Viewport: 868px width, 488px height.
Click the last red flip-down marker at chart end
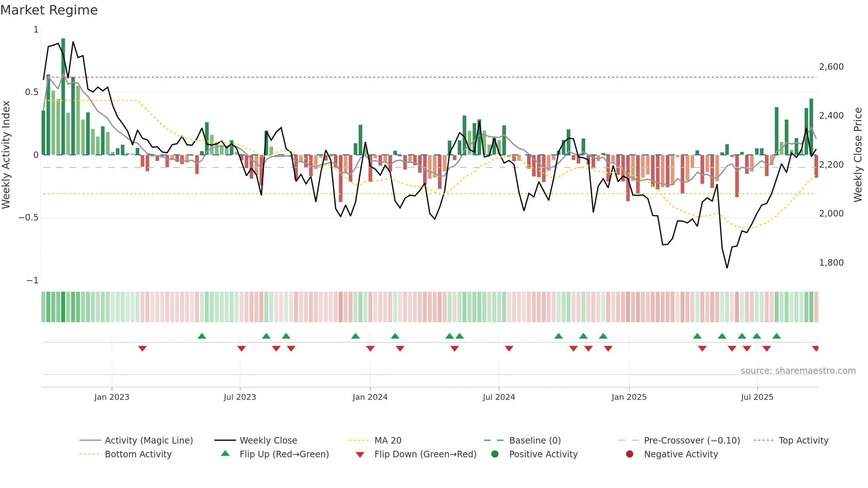click(815, 348)
